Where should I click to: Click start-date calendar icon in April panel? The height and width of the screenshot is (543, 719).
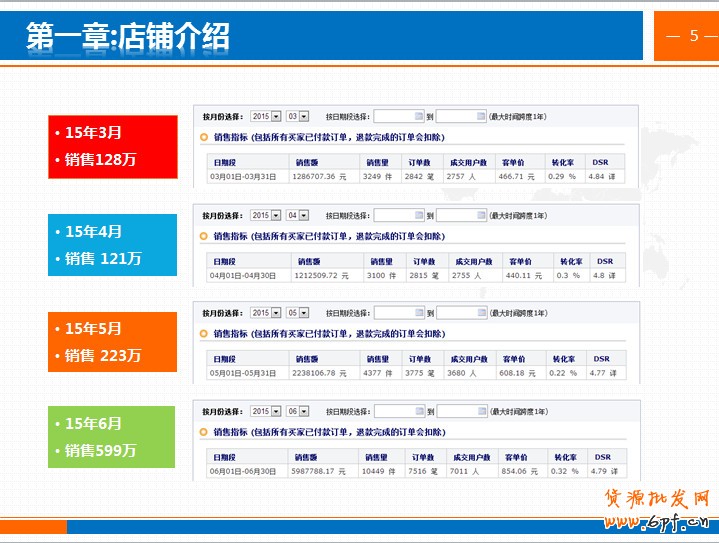coord(419,215)
